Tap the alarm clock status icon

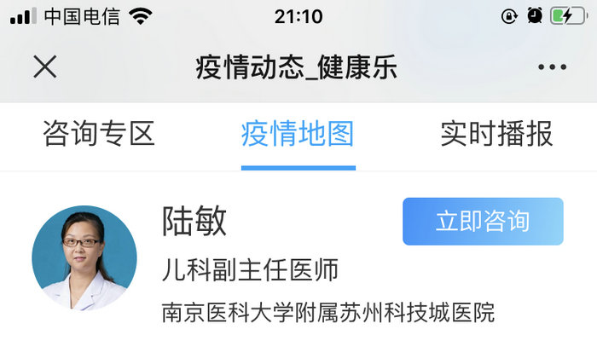(535, 16)
